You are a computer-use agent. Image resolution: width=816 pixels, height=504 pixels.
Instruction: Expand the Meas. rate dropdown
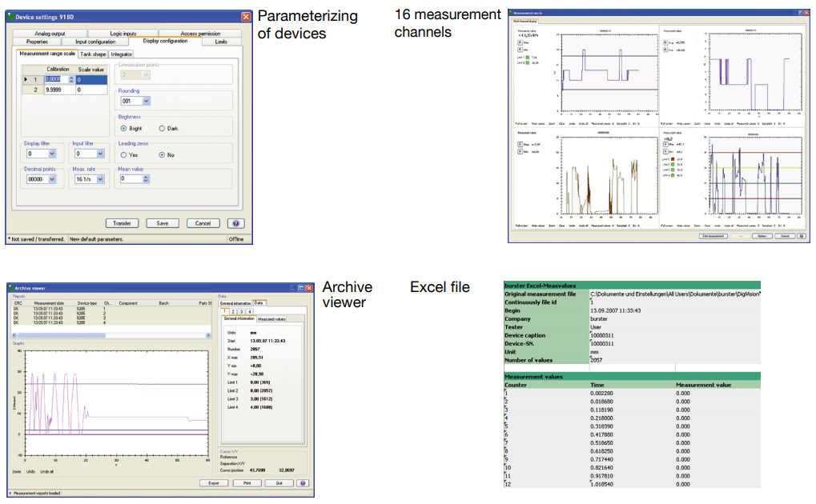(x=99, y=179)
